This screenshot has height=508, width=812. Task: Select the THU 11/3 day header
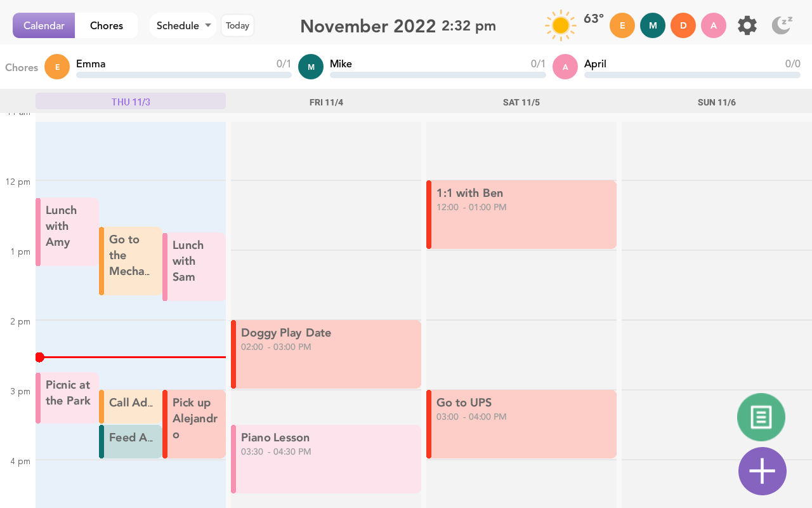coord(131,102)
